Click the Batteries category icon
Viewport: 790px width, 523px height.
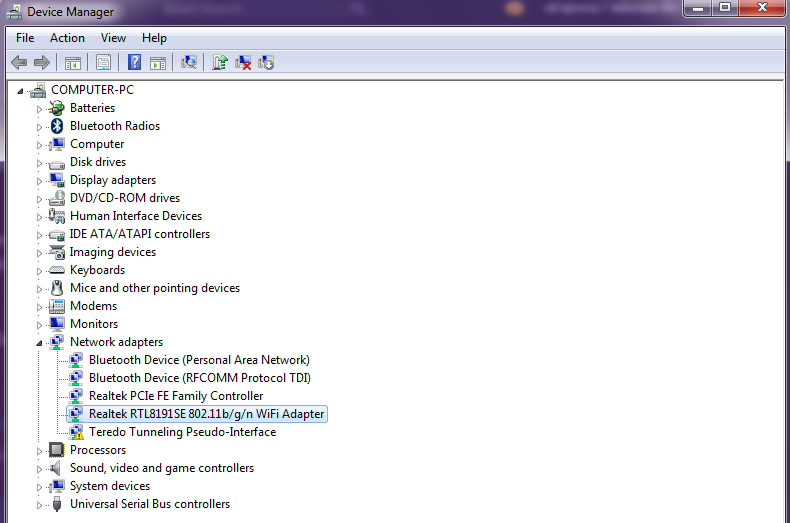56,108
